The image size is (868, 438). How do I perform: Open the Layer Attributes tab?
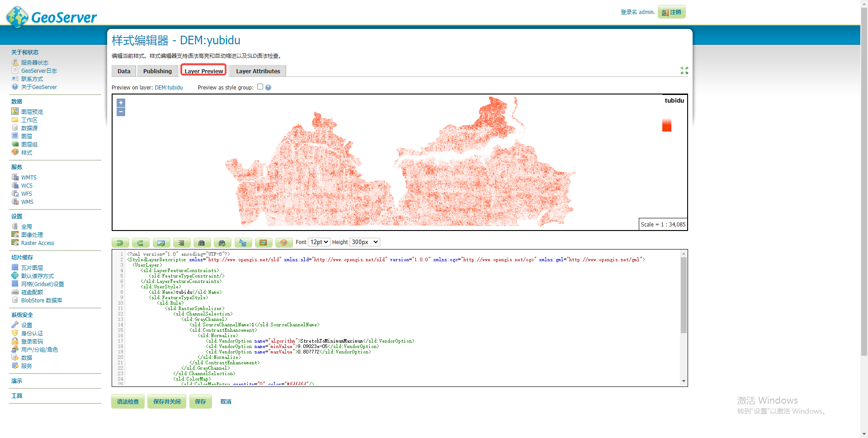tap(258, 71)
